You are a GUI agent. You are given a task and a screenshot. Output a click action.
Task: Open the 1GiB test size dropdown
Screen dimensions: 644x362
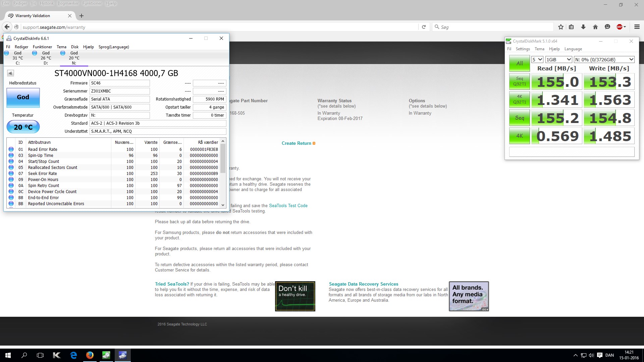click(558, 60)
